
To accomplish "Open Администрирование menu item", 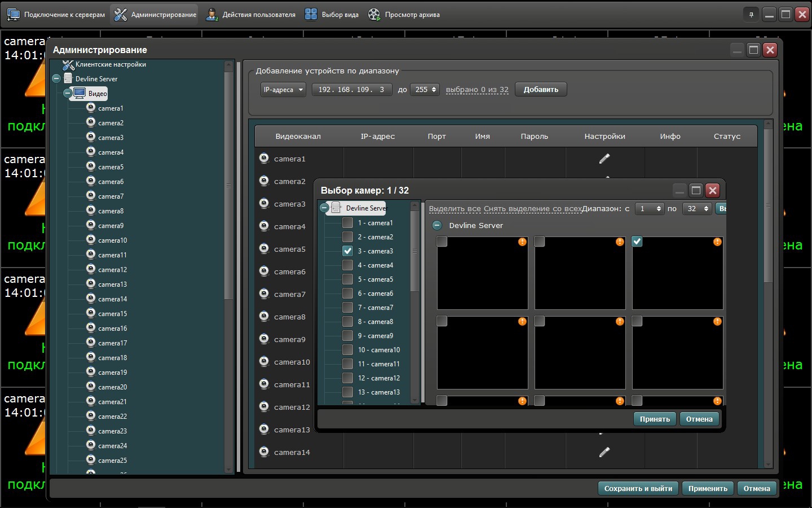I will click(x=155, y=15).
